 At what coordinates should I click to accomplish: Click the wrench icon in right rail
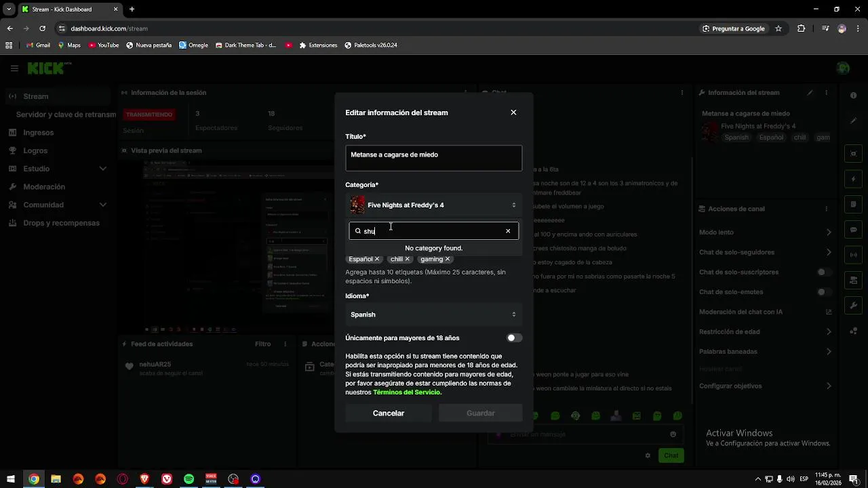[x=854, y=306]
